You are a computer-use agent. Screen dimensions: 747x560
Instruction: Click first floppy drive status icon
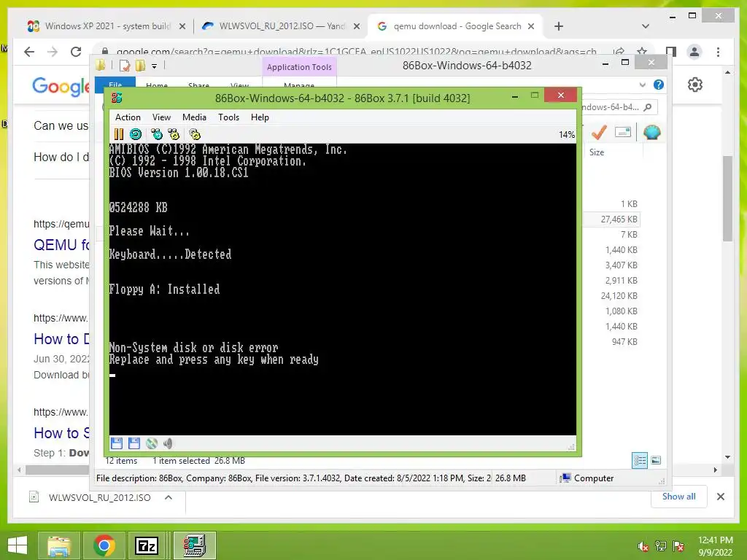(117, 443)
